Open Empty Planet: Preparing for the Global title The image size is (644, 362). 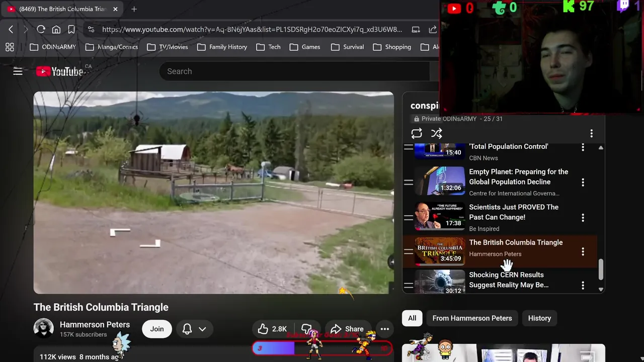[x=519, y=177]
